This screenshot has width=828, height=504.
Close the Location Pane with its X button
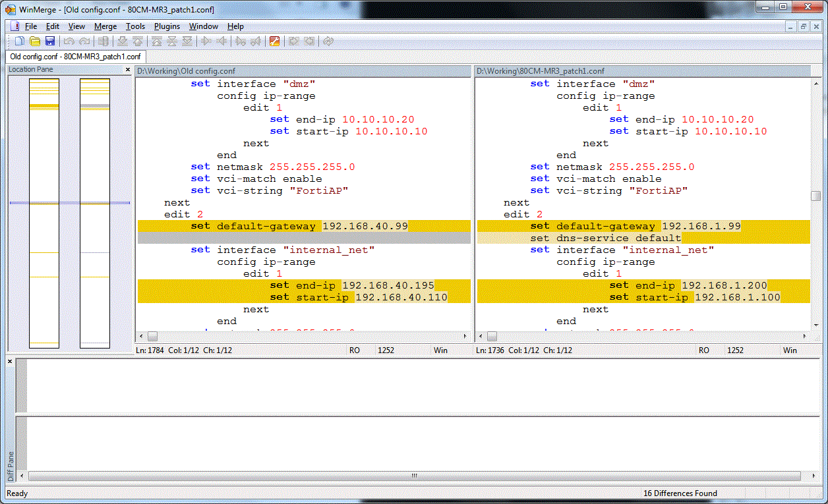tap(128, 70)
